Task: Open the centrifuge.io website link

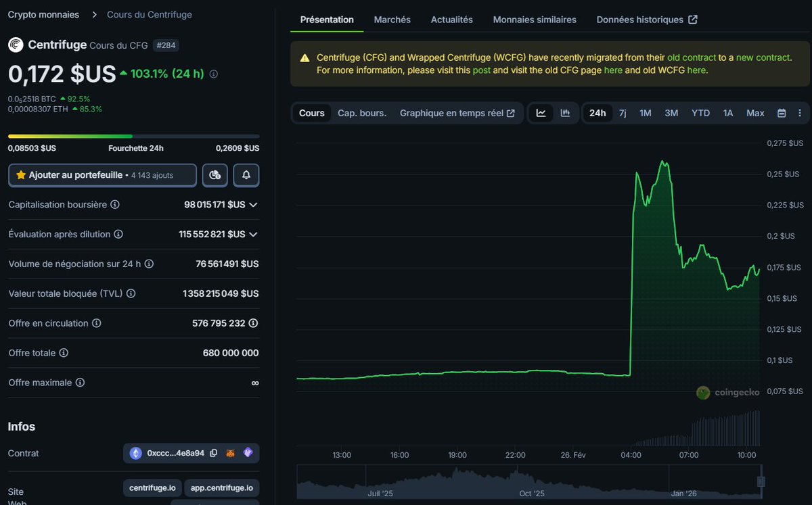Action: [x=152, y=487]
